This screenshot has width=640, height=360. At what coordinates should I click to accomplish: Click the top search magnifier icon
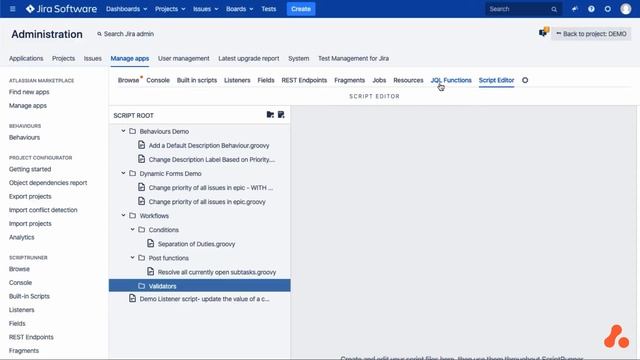[x=554, y=9]
